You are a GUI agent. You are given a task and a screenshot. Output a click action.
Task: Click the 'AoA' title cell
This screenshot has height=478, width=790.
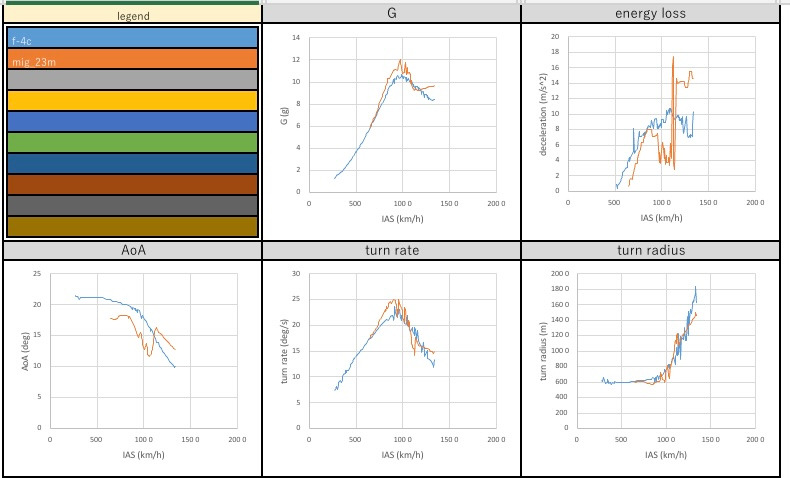point(131,250)
